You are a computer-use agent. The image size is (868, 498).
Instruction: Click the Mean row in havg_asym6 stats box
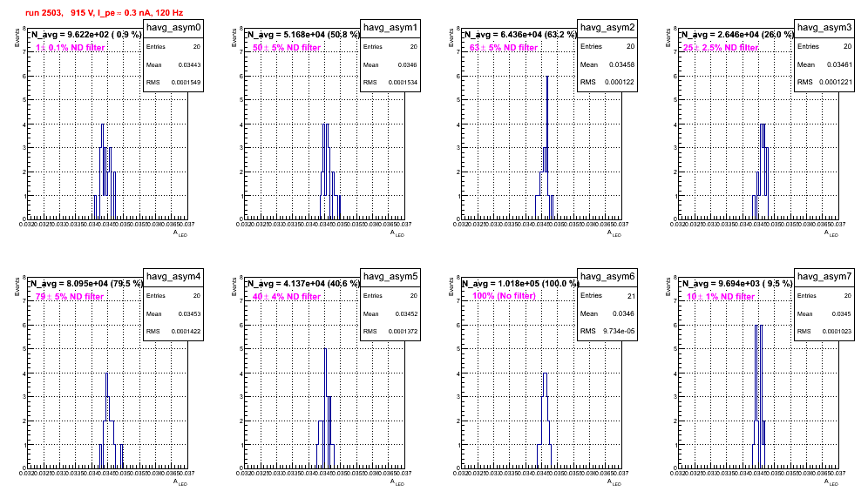[607, 313]
